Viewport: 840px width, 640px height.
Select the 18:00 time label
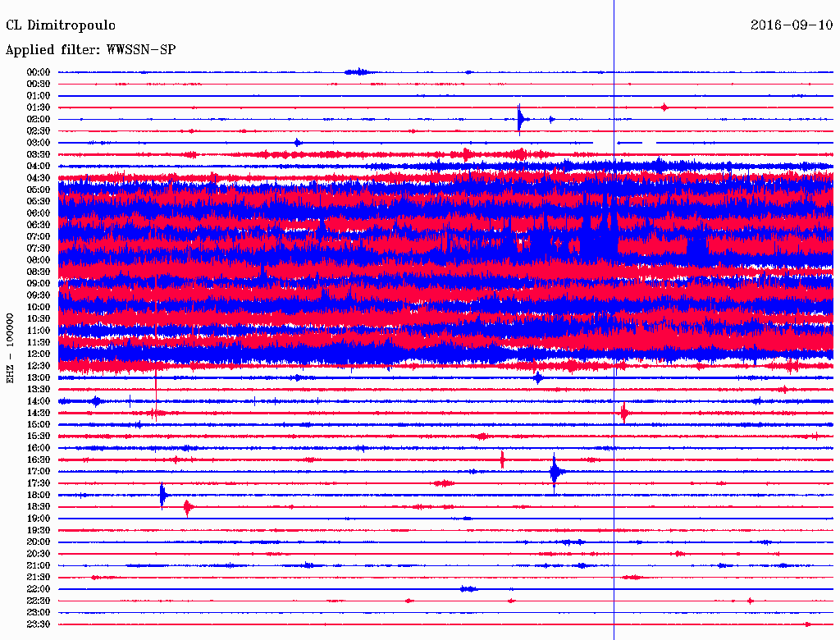pos(39,496)
